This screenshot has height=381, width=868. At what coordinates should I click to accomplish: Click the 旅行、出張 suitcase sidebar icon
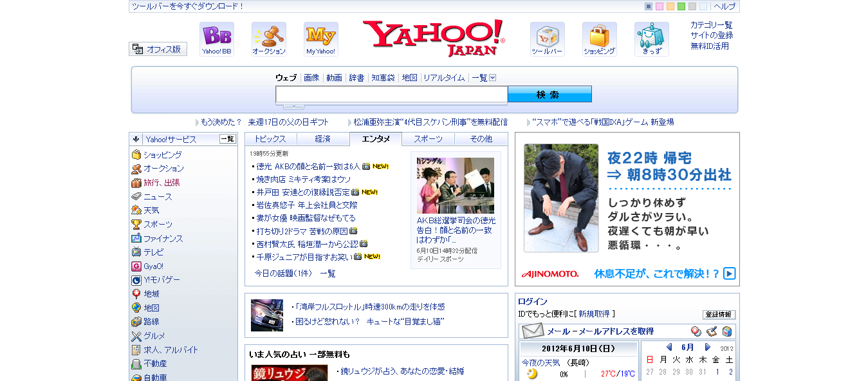(x=136, y=183)
